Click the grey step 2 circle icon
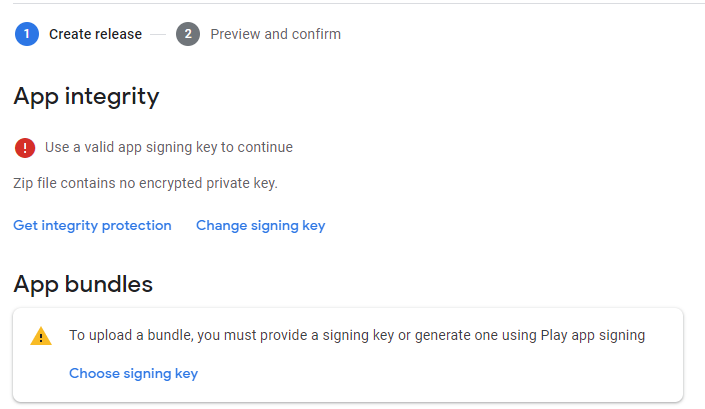The width and height of the screenshot is (705, 409). 188,34
